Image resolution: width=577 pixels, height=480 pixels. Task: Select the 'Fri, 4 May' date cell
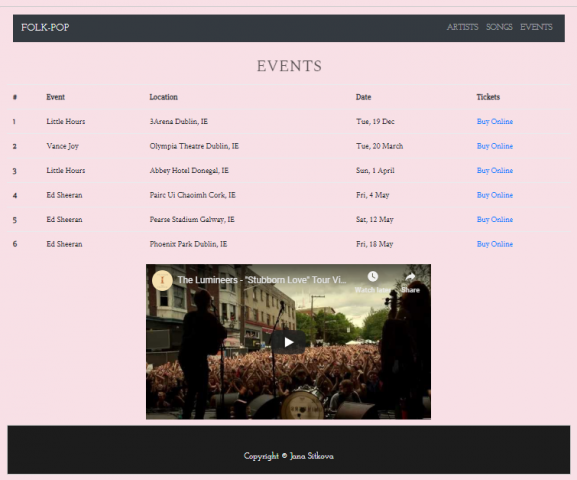[372, 195]
